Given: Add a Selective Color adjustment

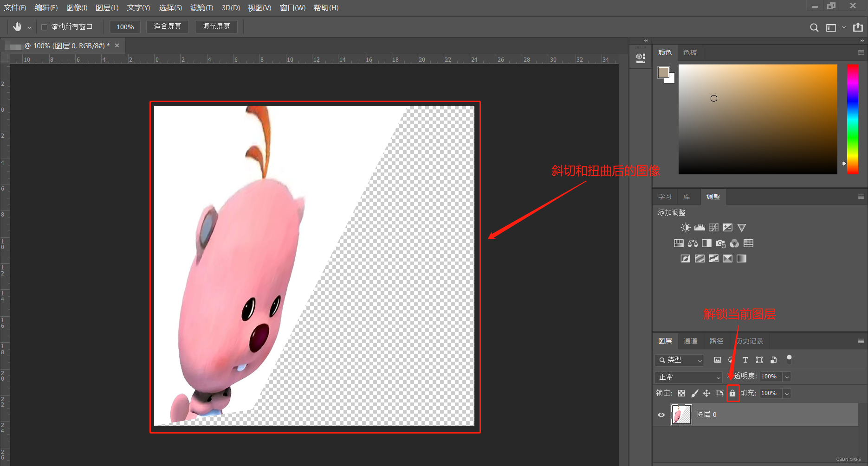Looking at the screenshot, I should click(x=727, y=259).
